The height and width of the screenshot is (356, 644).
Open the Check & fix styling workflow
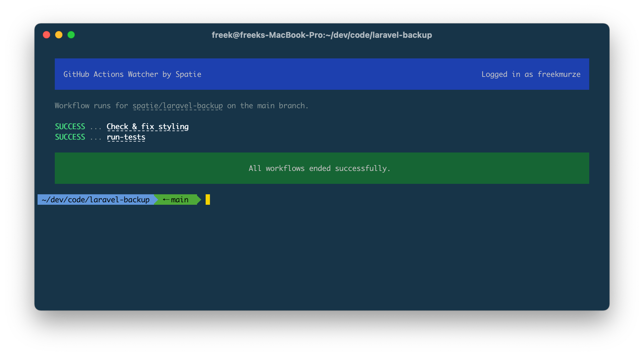click(x=147, y=126)
